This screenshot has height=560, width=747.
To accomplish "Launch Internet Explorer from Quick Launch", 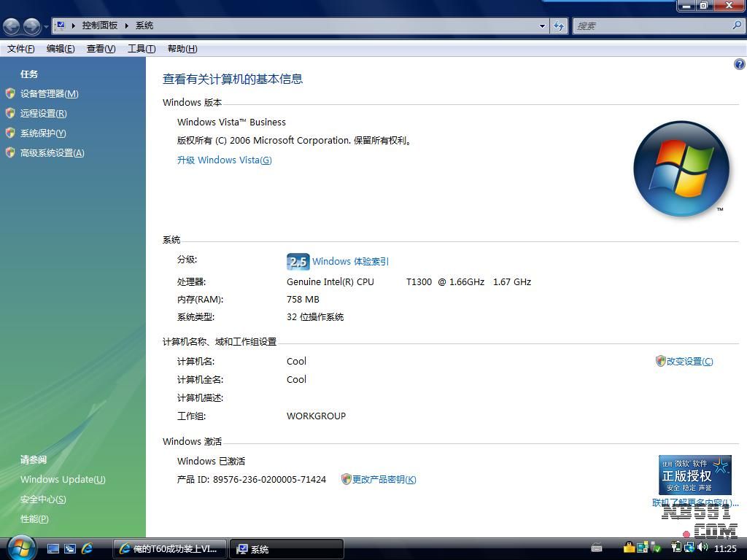I will [x=87, y=548].
